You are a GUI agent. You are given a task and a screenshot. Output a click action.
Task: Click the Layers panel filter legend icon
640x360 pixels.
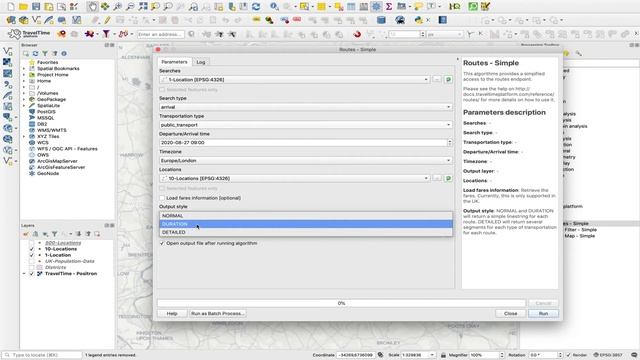54,234
